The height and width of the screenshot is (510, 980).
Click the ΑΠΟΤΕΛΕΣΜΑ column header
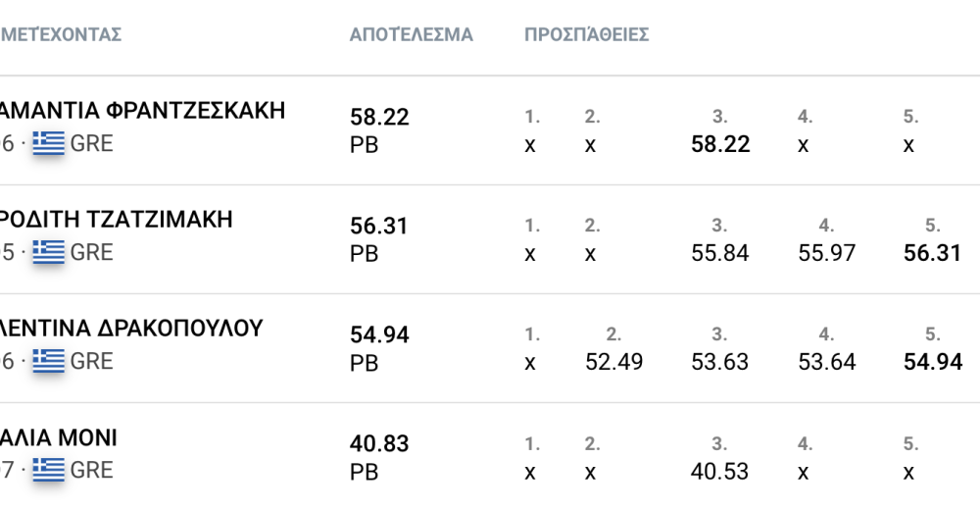(412, 35)
